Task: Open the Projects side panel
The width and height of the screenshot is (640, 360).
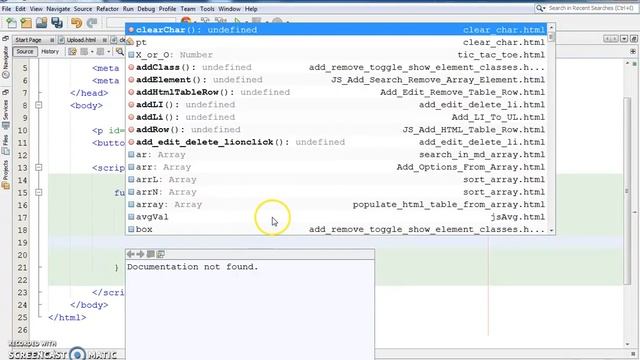Action: pyautogui.click(x=5, y=175)
